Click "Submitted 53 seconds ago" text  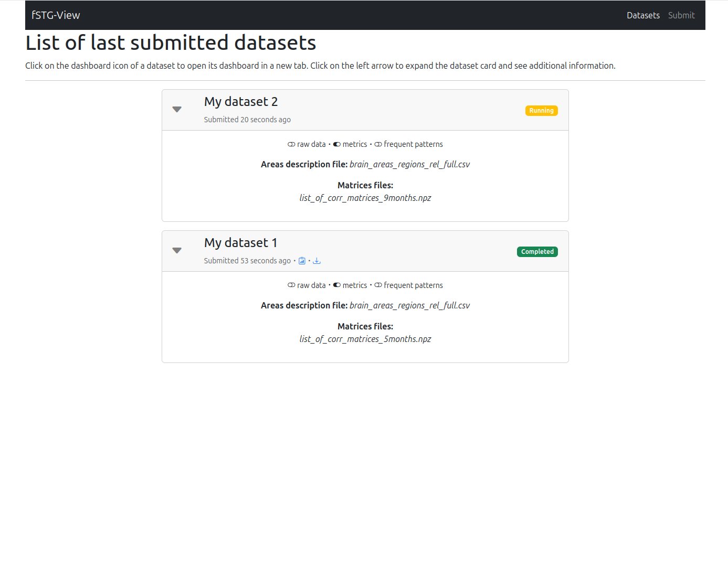click(247, 261)
